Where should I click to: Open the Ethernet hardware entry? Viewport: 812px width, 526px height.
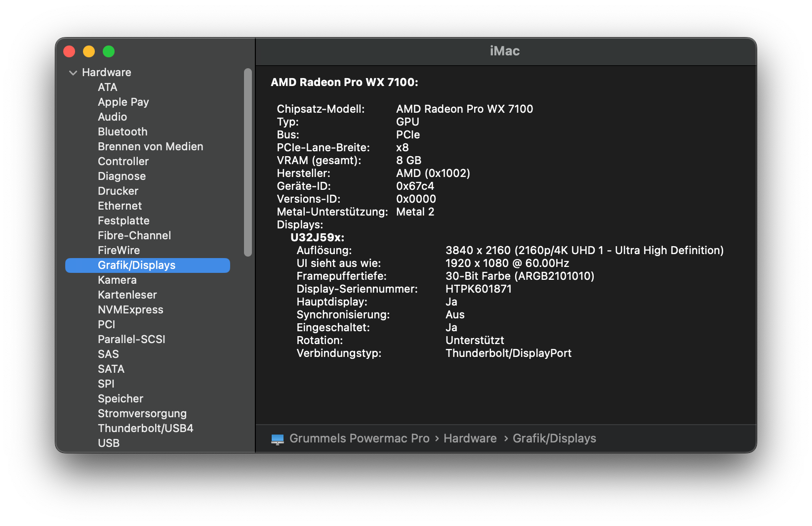click(x=120, y=206)
